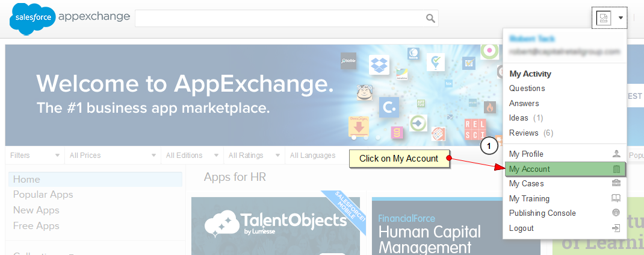Image resolution: width=644 pixels, height=255 pixels.
Task: Click the Apps for HR heading
Action: (x=235, y=177)
